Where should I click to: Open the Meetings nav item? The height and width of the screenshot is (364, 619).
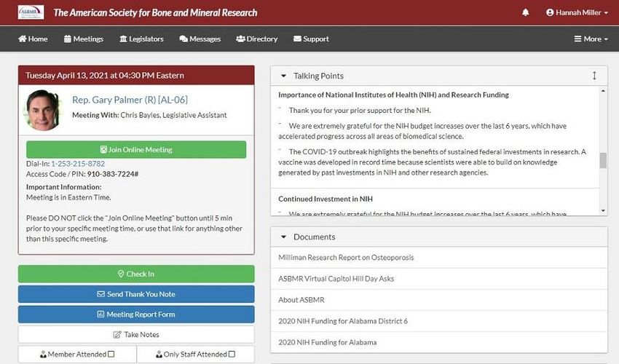(84, 39)
